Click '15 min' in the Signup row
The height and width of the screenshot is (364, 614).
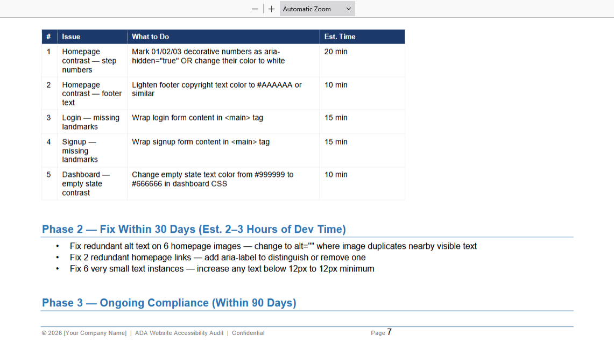coord(336,142)
